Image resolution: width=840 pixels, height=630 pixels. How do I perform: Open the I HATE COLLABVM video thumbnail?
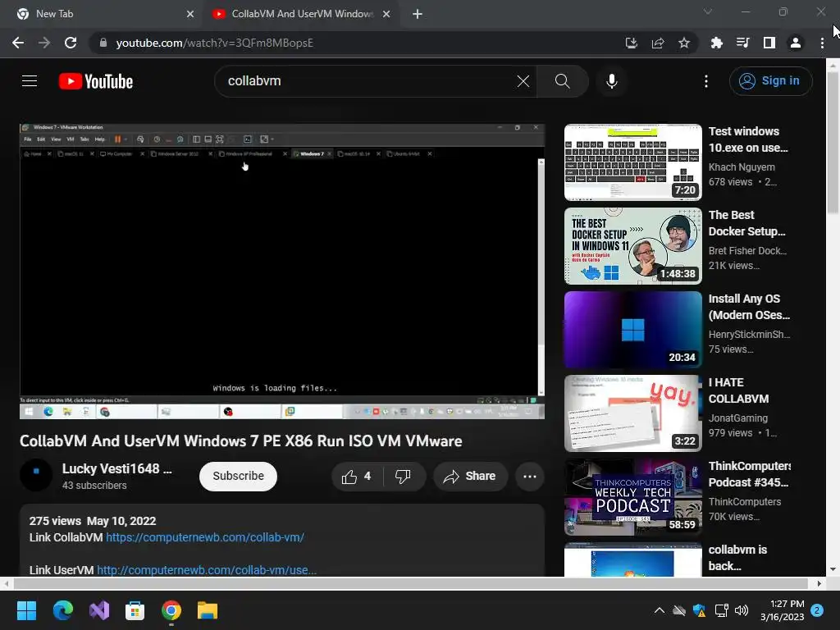[x=632, y=413]
